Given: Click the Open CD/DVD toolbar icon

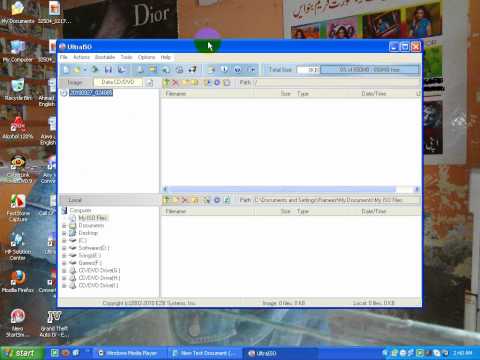Looking at the screenshot, I should (96, 69).
